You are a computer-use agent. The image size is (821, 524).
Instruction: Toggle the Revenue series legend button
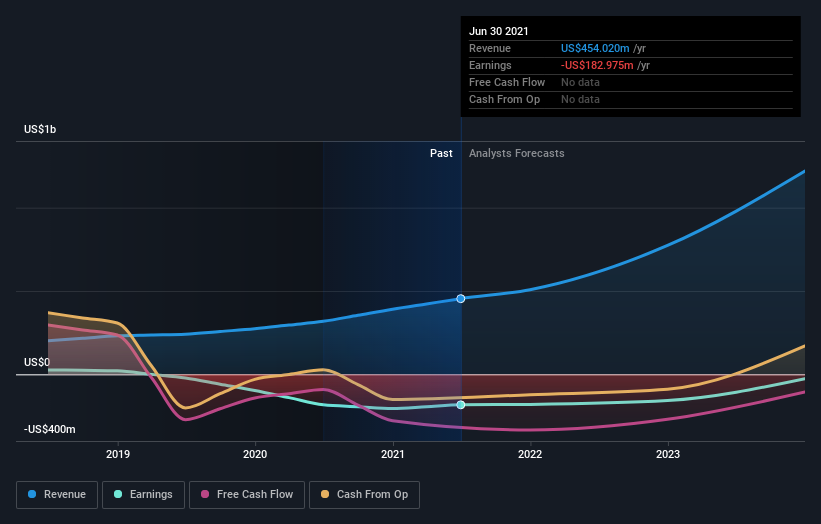57,495
